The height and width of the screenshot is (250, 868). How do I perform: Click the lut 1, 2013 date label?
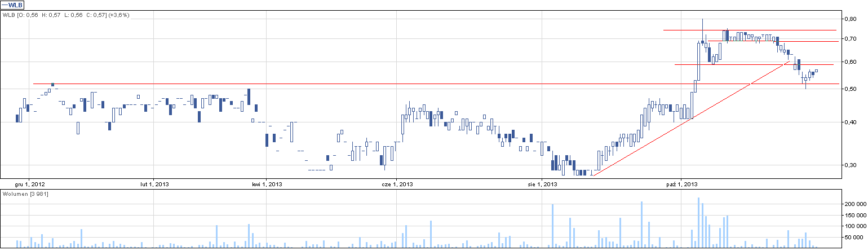[x=154, y=184]
